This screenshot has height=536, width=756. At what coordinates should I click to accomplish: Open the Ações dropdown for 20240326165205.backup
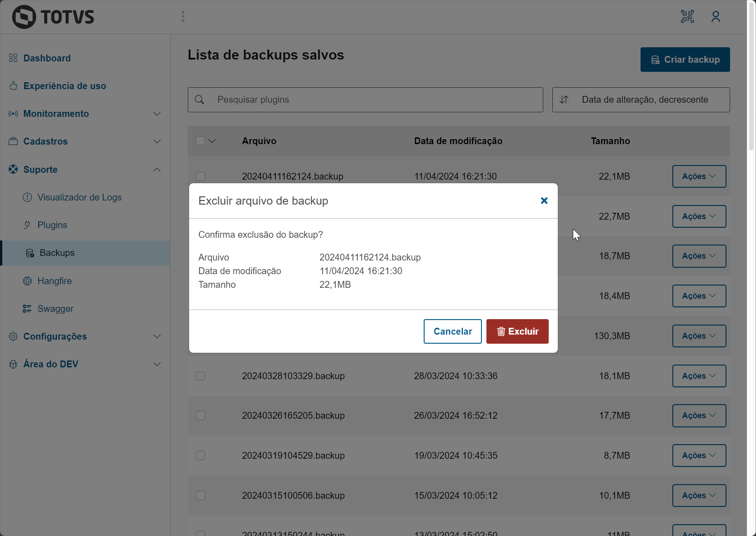pyautogui.click(x=699, y=416)
